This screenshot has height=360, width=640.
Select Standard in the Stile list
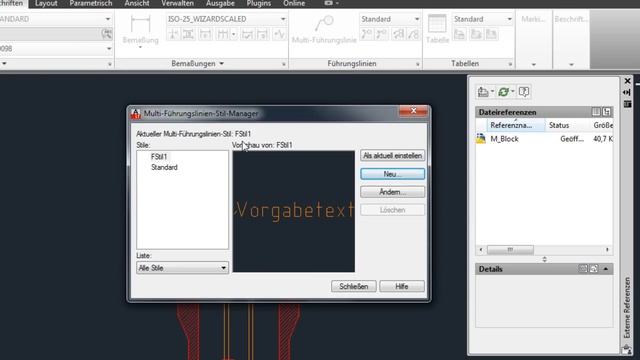click(x=164, y=167)
